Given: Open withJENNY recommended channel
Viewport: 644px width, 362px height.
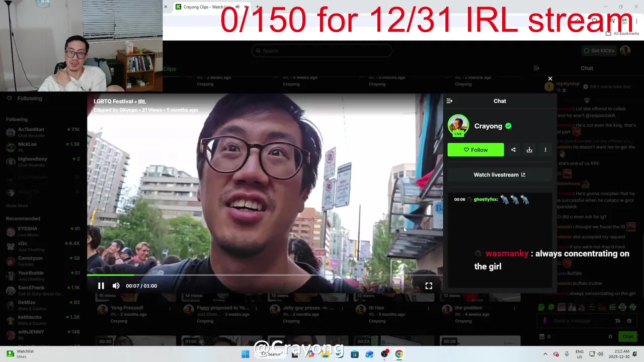Looking at the screenshot, I should (x=43, y=335).
